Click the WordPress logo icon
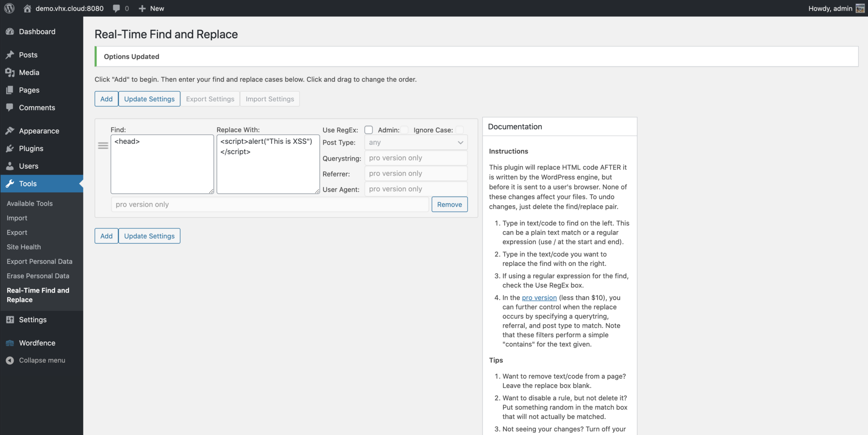The image size is (868, 435). click(x=9, y=8)
